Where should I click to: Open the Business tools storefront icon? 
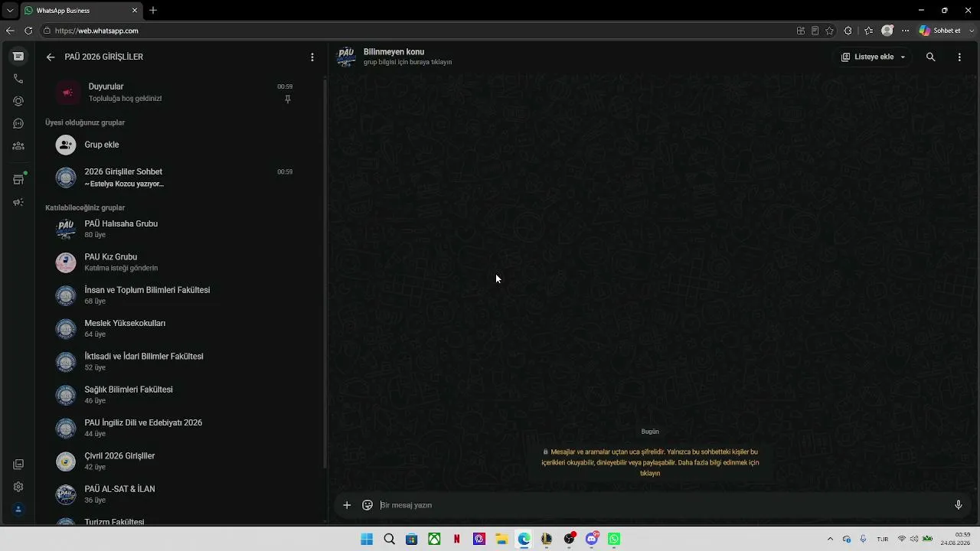pyautogui.click(x=18, y=180)
